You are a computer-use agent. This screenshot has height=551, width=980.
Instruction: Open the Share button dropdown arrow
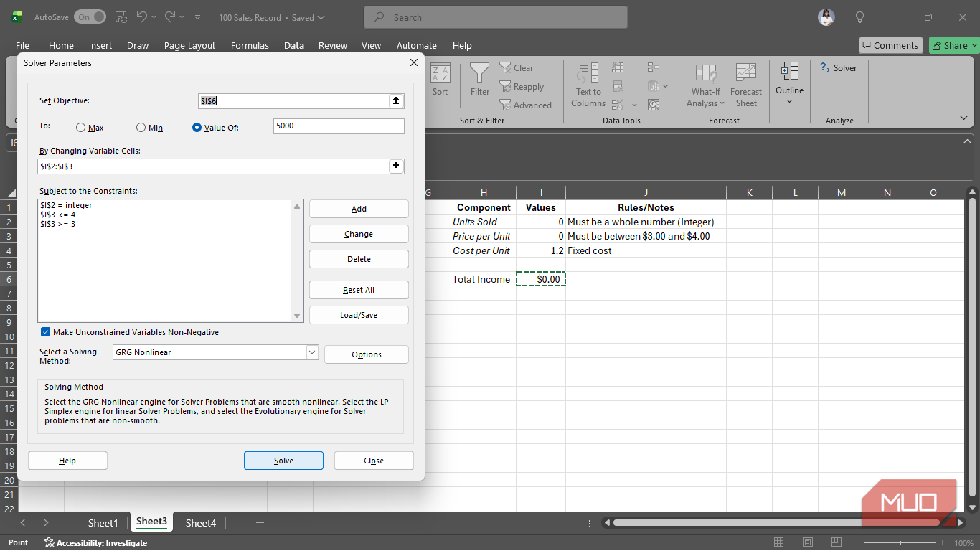click(975, 45)
